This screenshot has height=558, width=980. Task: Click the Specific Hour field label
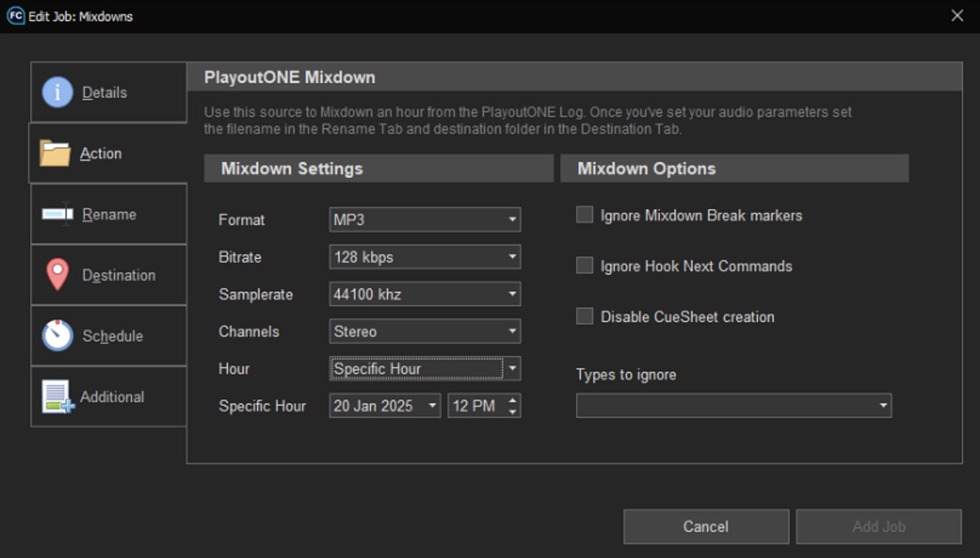point(262,406)
